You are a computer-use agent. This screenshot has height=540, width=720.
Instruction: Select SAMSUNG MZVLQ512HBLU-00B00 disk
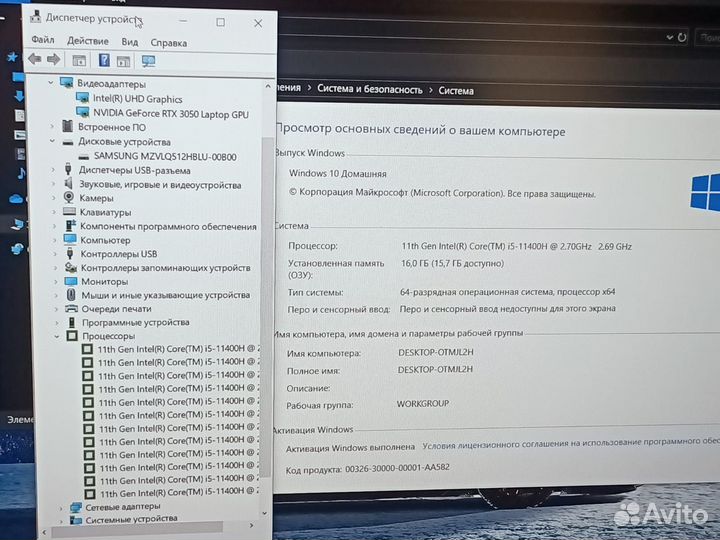pyautogui.click(x=165, y=156)
